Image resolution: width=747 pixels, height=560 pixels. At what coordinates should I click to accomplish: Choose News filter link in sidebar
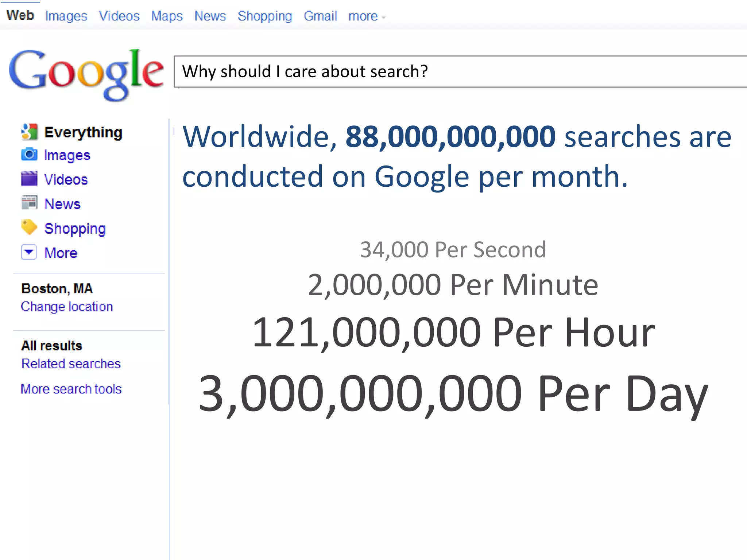[x=62, y=204]
